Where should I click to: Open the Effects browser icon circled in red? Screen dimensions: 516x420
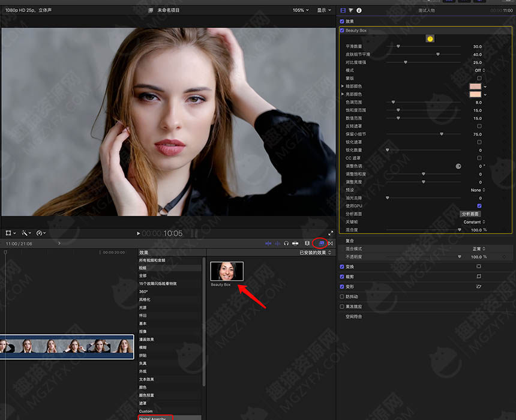[321, 243]
